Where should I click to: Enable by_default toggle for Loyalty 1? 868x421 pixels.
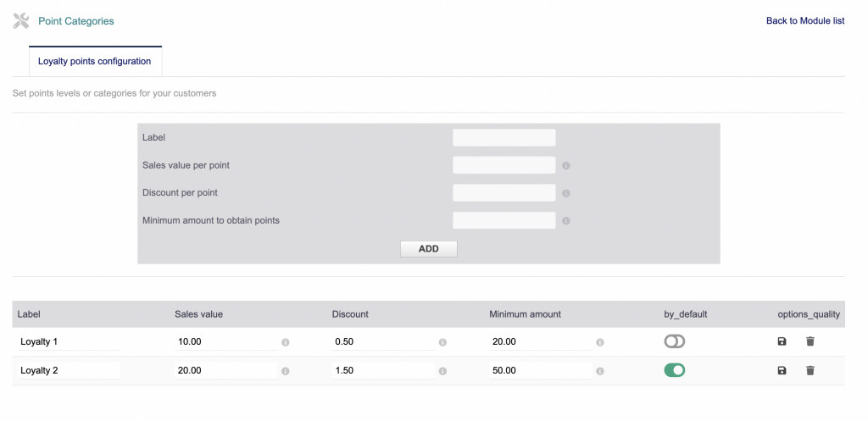pyautogui.click(x=675, y=341)
